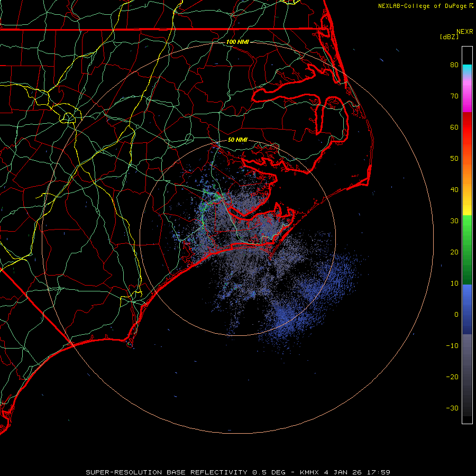The image size is (476, 476).
Task: Click the Super-Resolution Base Reflectivity caption
Action: pos(166,472)
